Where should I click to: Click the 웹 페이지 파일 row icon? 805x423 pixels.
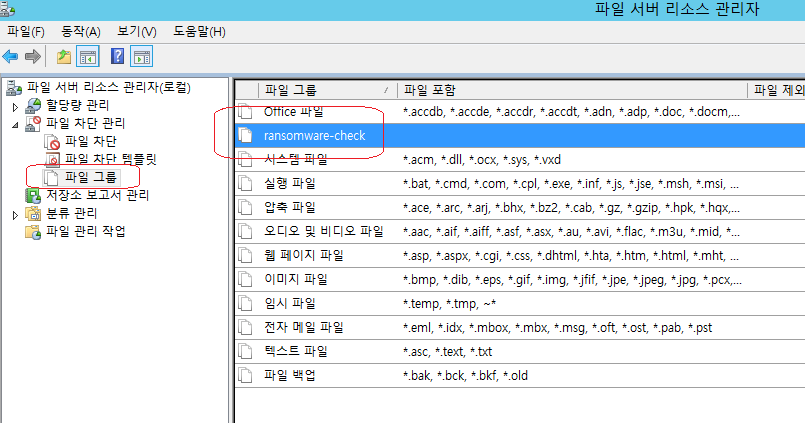tap(245, 255)
